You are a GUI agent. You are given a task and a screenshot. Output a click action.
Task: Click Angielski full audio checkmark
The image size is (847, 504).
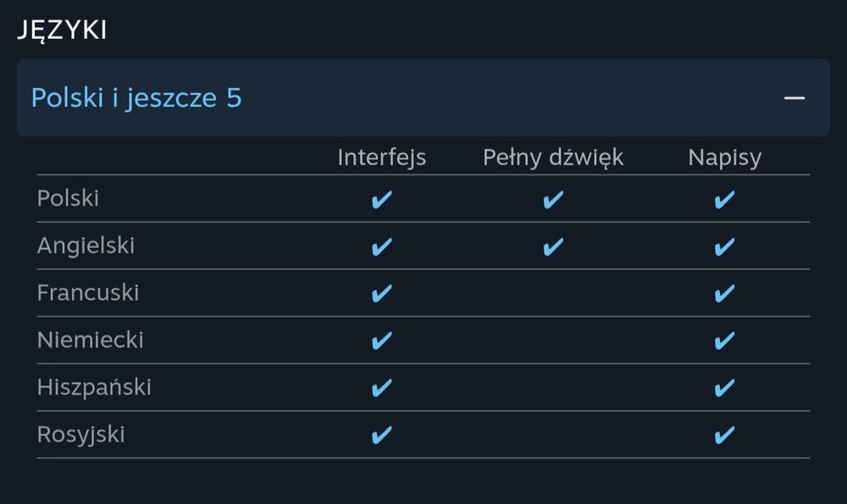[x=553, y=246]
